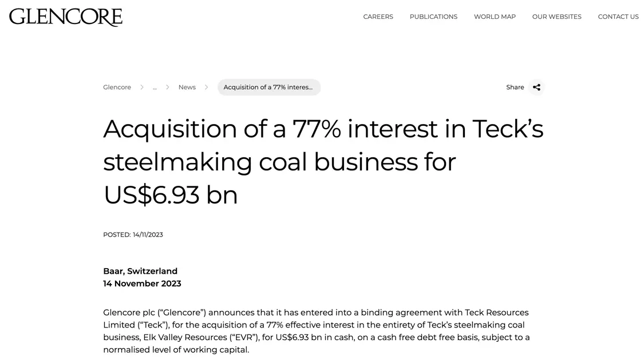Screen dimensions: 644x359
Task: Open the Our Websites menu
Action: (x=556, y=17)
